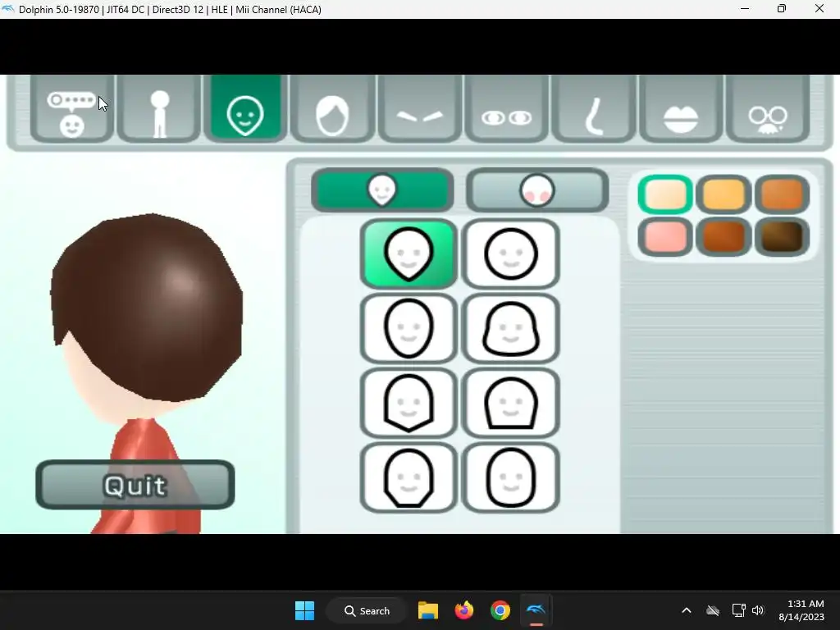
Task: Select the lightest peach skin tone
Action: point(665,194)
